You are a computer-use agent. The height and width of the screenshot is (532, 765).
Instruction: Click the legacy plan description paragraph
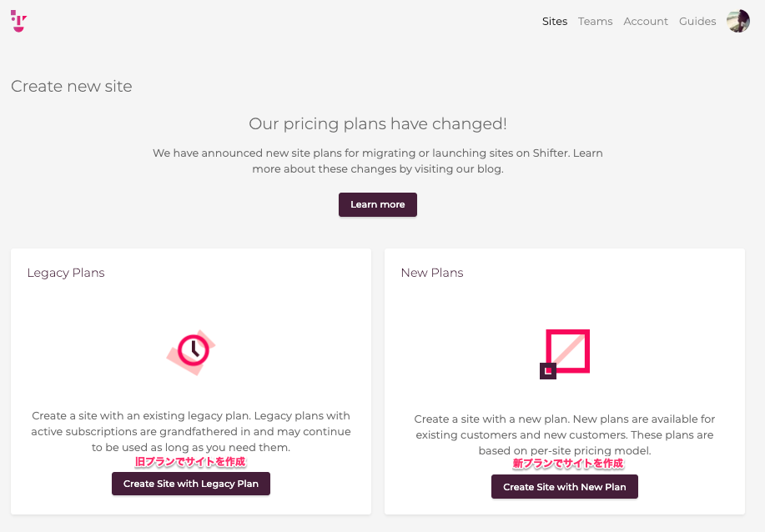click(191, 432)
